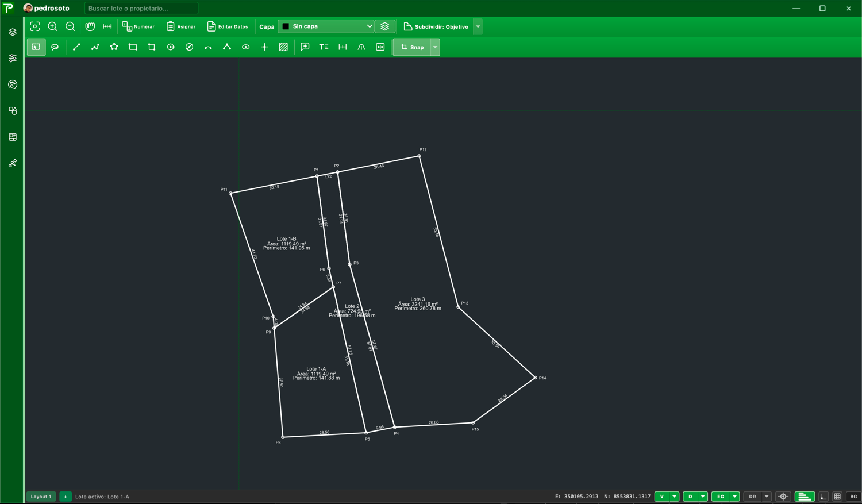Select the point cross tool

(264, 47)
